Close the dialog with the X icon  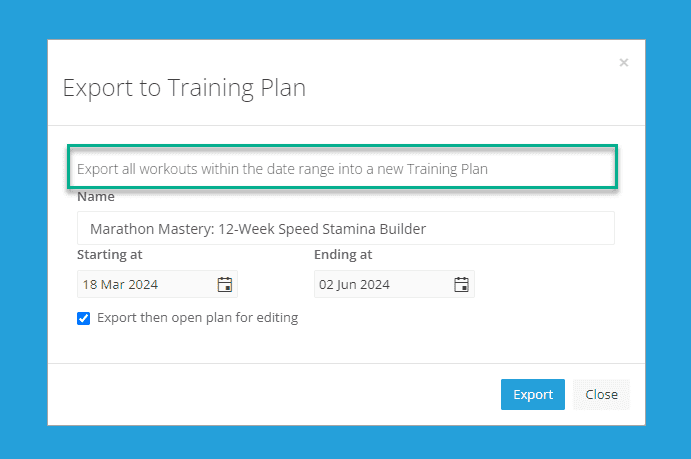(624, 63)
